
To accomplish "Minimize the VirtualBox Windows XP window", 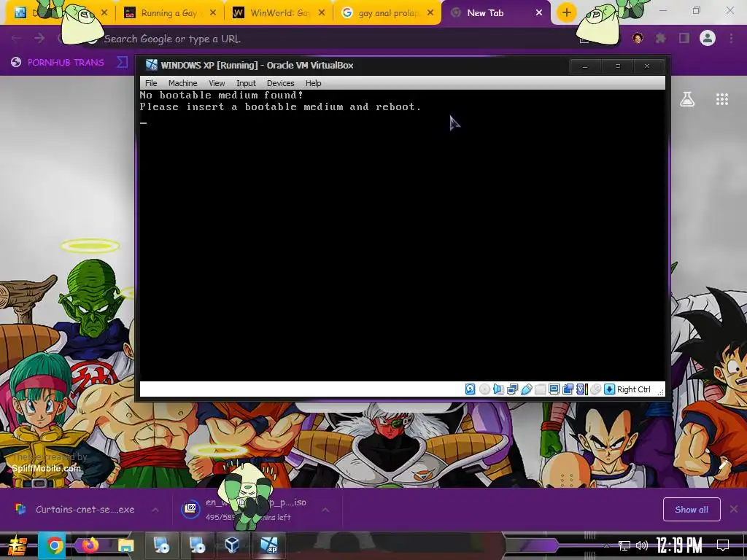I will [585, 66].
